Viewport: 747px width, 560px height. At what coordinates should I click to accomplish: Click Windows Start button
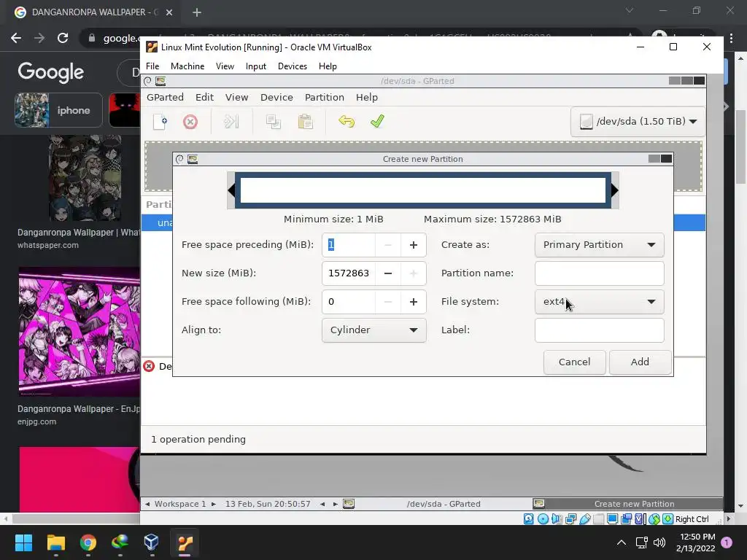coord(23,542)
